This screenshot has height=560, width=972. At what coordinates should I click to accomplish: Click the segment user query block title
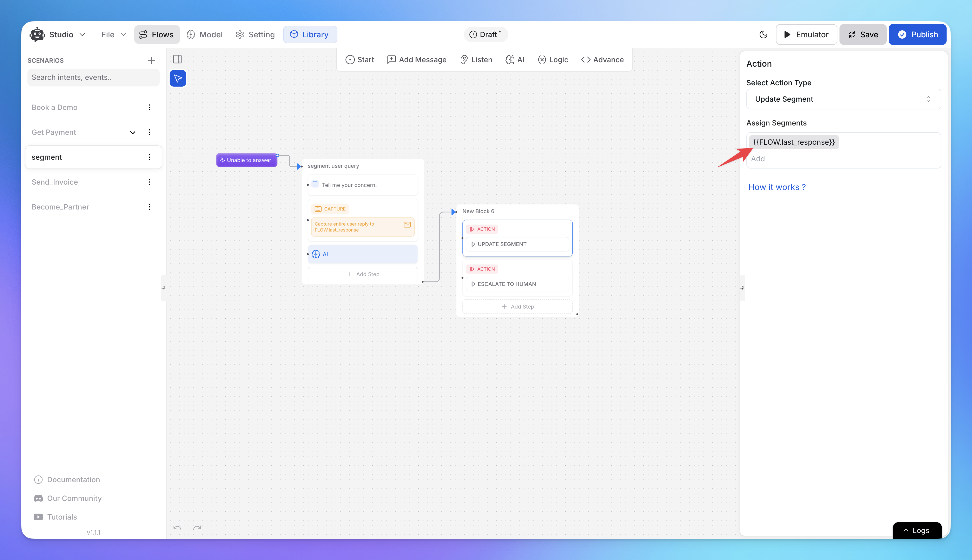pyautogui.click(x=333, y=166)
